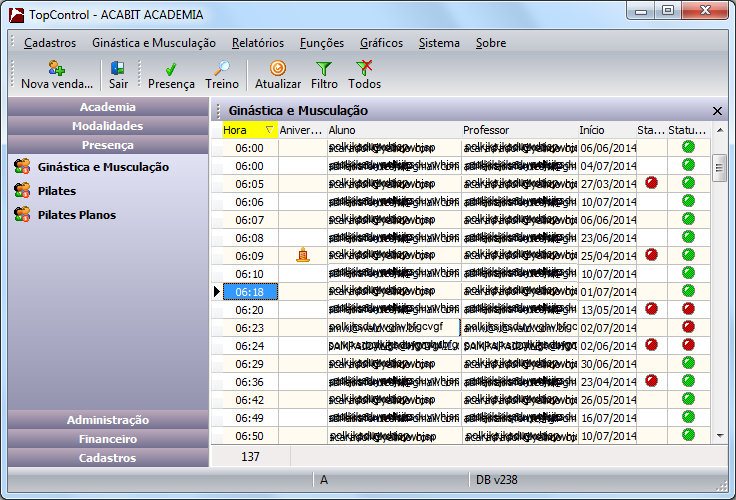Click the green status dot in the 06:18 row
This screenshot has width=736, height=500.
pos(688,291)
